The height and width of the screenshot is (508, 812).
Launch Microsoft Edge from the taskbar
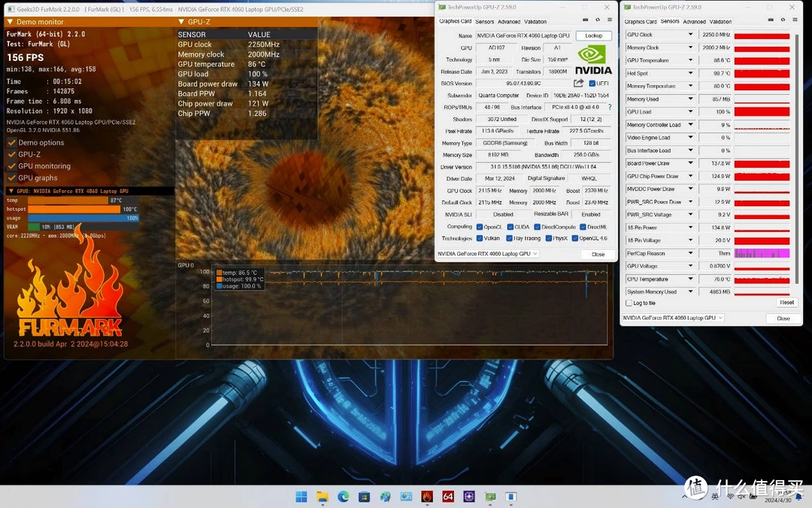[x=344, y=497]
